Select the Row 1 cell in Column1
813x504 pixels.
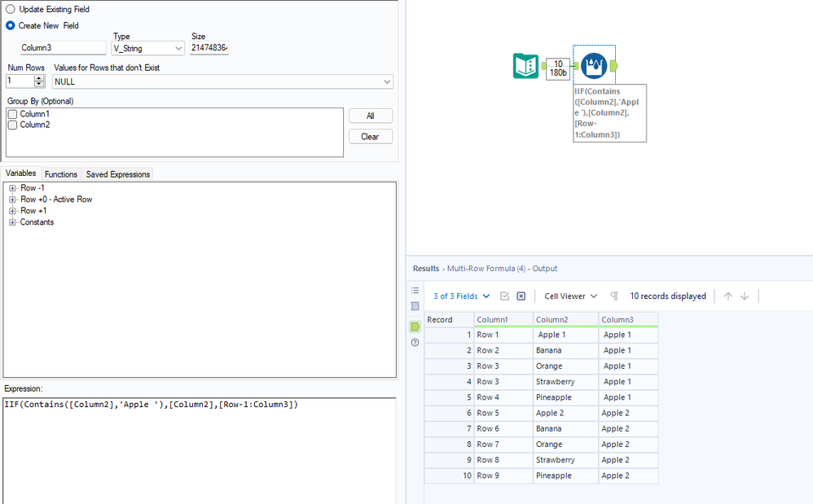(503, 335)
